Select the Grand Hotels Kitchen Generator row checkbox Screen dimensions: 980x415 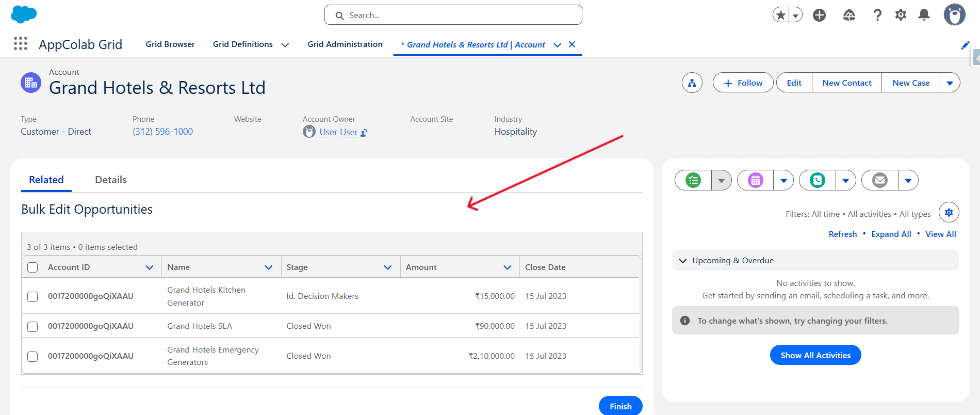pyautogui.click(x=32, y=297)
